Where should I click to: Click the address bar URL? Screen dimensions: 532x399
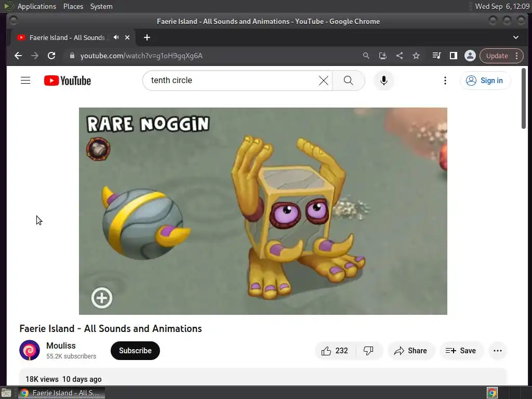coord(141,56)
